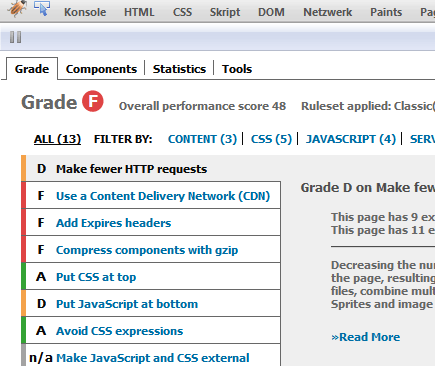Click the Grade D on Make fewer heading
The image size is (435, 366).
click(x=368, y=188)
